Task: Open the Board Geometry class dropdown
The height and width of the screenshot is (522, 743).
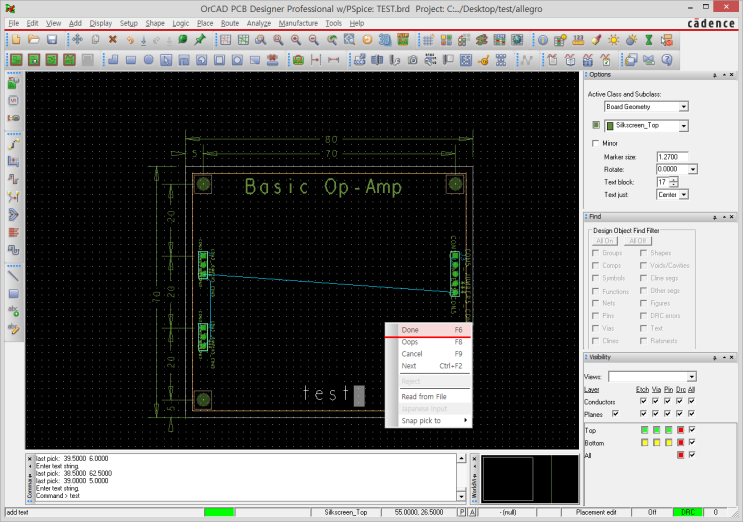Action: click(x=684, y=106)
